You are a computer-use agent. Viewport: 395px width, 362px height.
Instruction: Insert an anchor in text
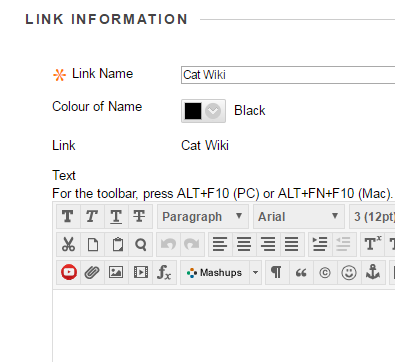(373, 272)
